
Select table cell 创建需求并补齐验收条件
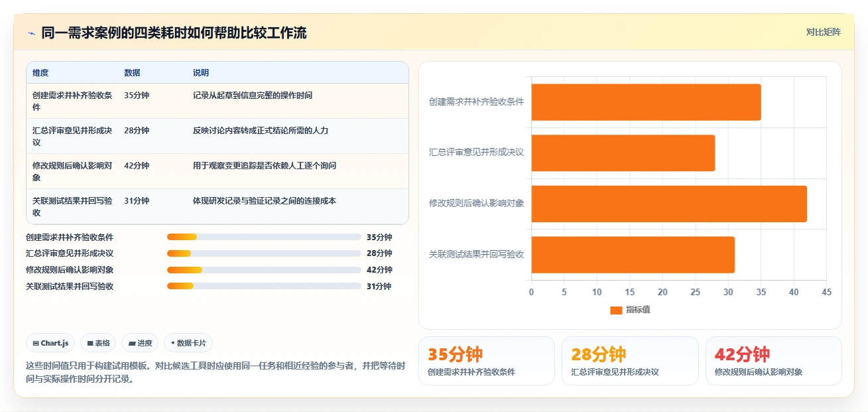pos(72,101)
